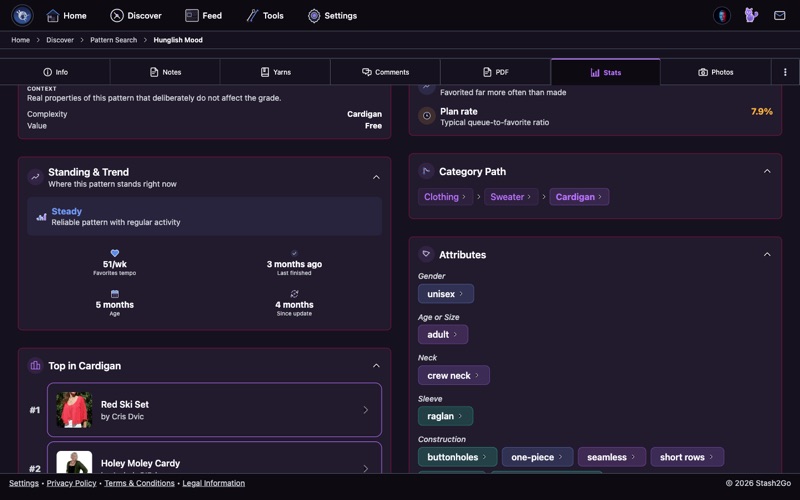Click the Category Path header icon
The height and width of the screenshot is (500, 800).
click(426, 171)
